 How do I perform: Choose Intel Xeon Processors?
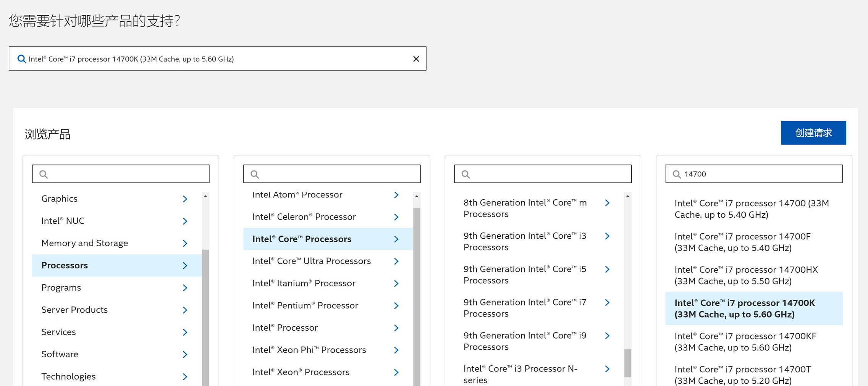[x=328, y=372]
